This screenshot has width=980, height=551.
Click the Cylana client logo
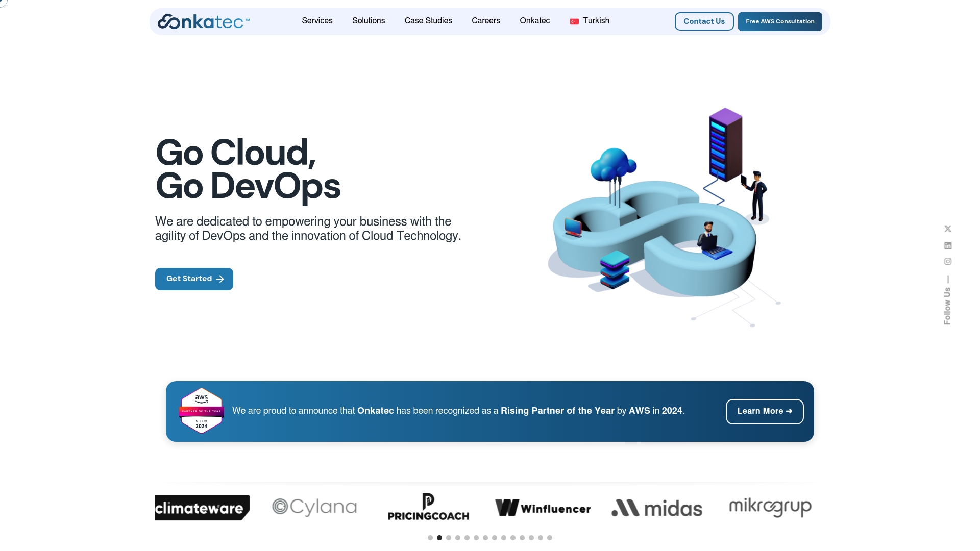coord(314,507)
